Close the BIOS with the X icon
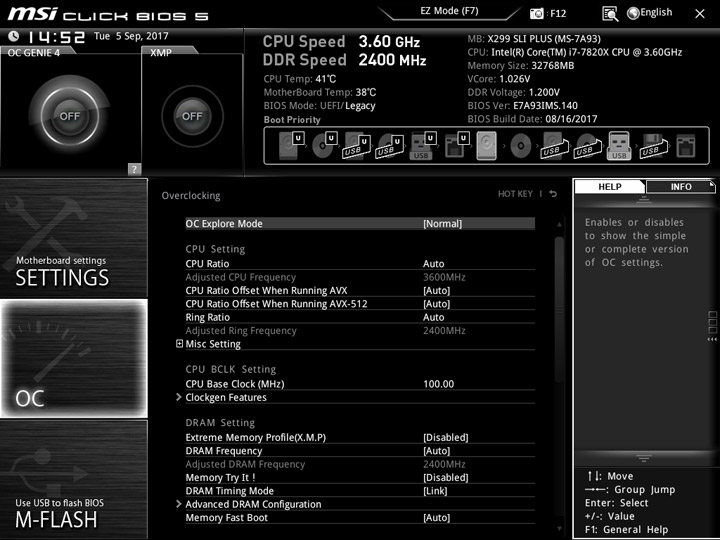The image size is (720, 540). point(699,14)
